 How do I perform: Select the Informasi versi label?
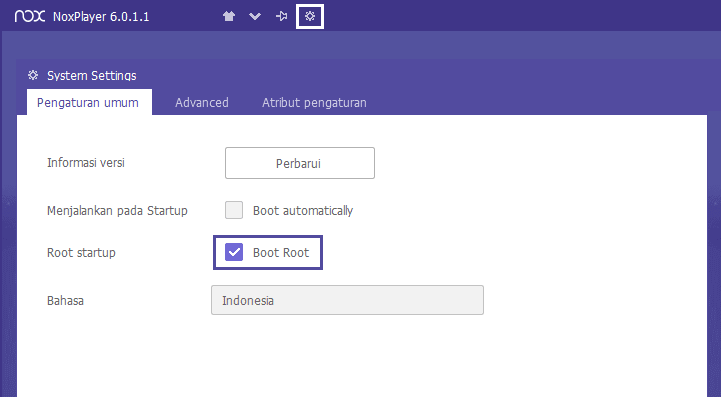[86, 163]
